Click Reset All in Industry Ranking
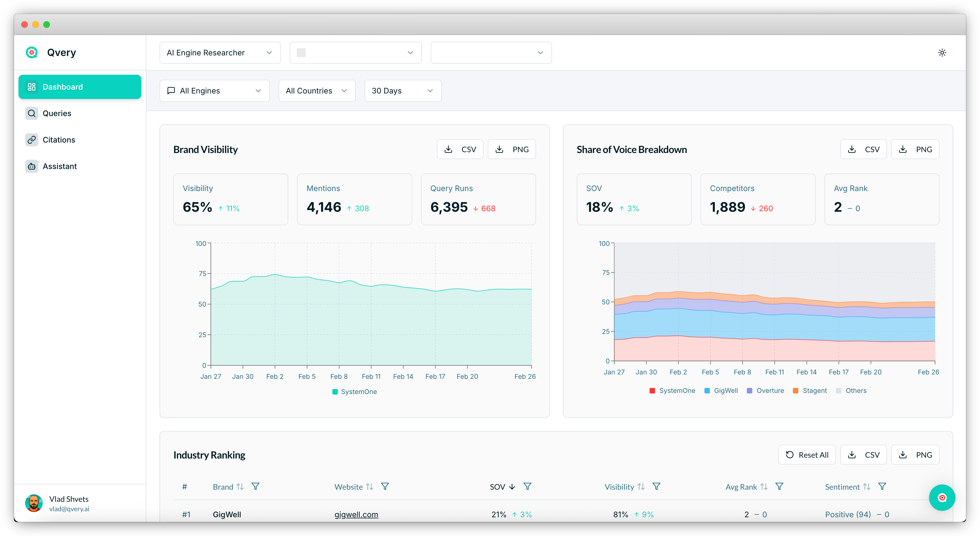 pos(807,455)
